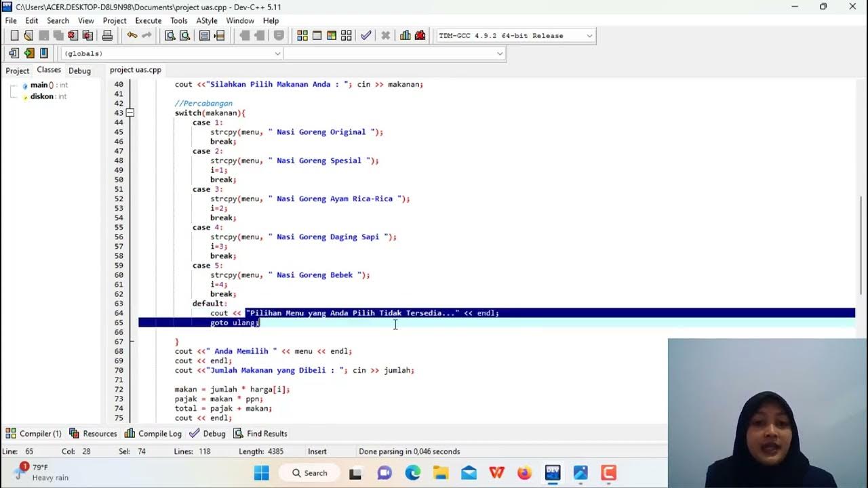This screenshot has height=488, width=868.
Task: Click the 'Lines: 118' status bar entry
Action: (193, 451)
